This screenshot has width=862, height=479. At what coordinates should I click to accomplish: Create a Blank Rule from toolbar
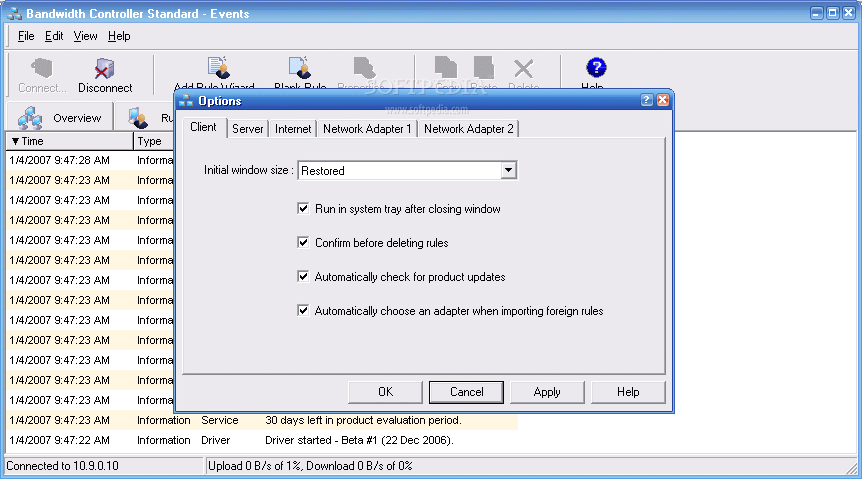point(300,67)
